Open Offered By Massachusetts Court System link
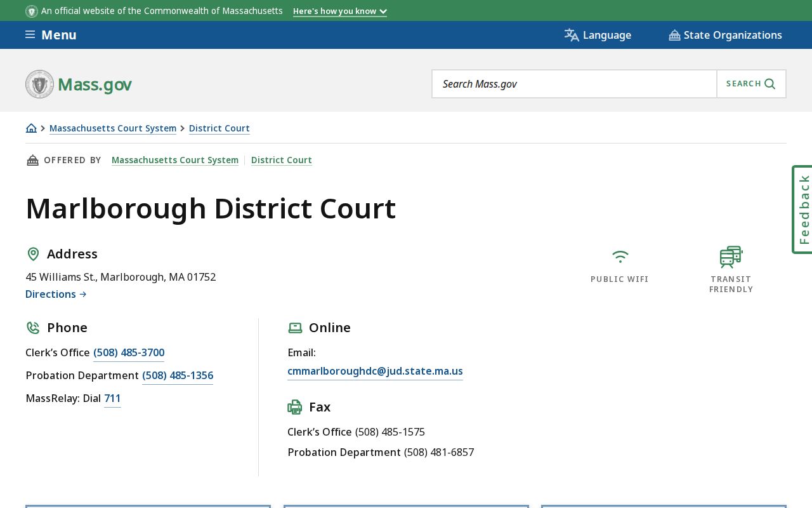812x508 pixels. tap(175, 160)
